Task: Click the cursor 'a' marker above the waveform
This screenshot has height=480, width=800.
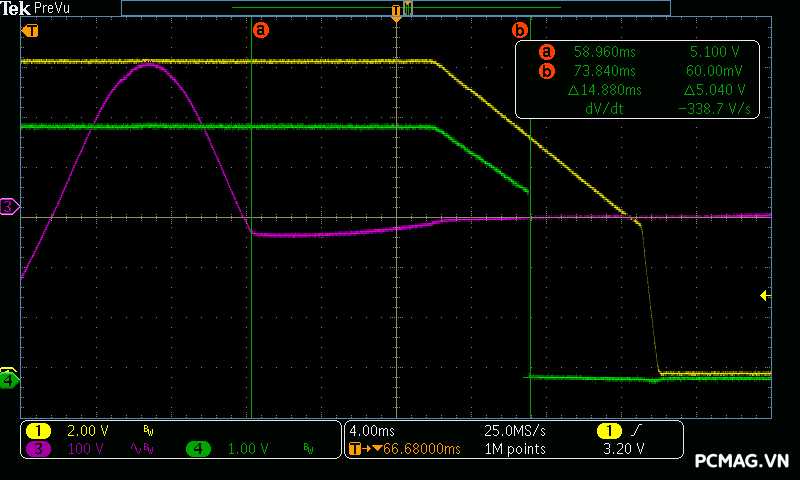Action: click(x=261, y=30)
